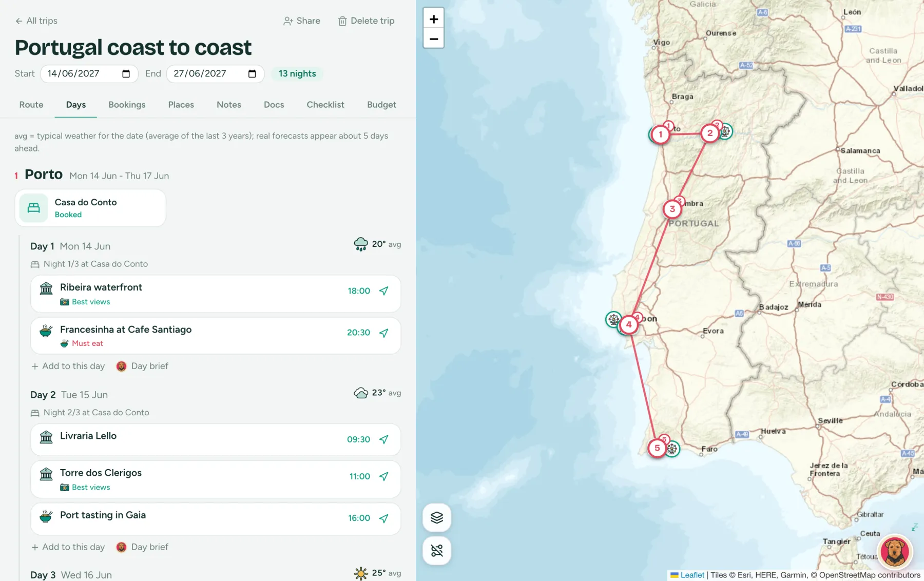Image resolution: width=924 pixels, height=581 pixels.
Task: Share this trip
Action: (x=302, y=21)
